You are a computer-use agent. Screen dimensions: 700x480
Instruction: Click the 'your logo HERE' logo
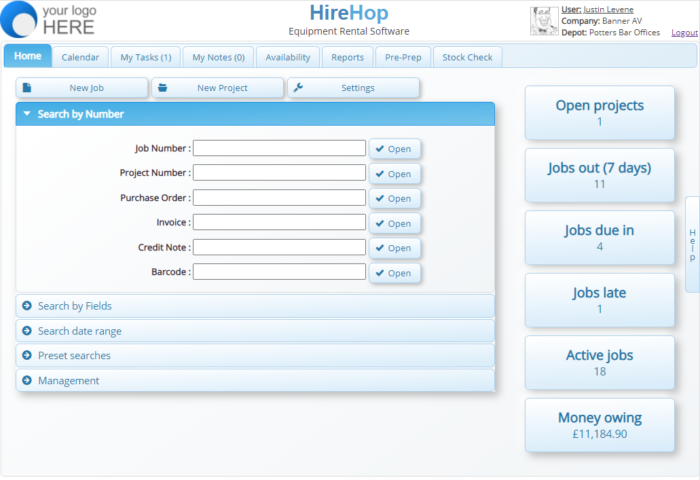pos(48,20)
